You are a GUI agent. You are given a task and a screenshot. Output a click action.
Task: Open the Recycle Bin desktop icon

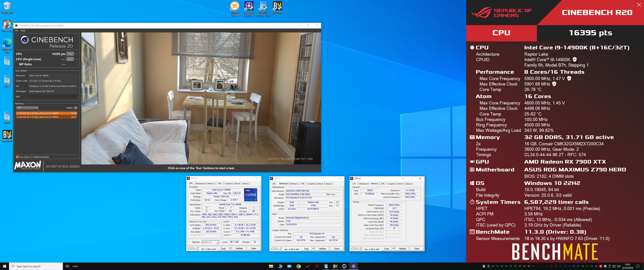7,7
